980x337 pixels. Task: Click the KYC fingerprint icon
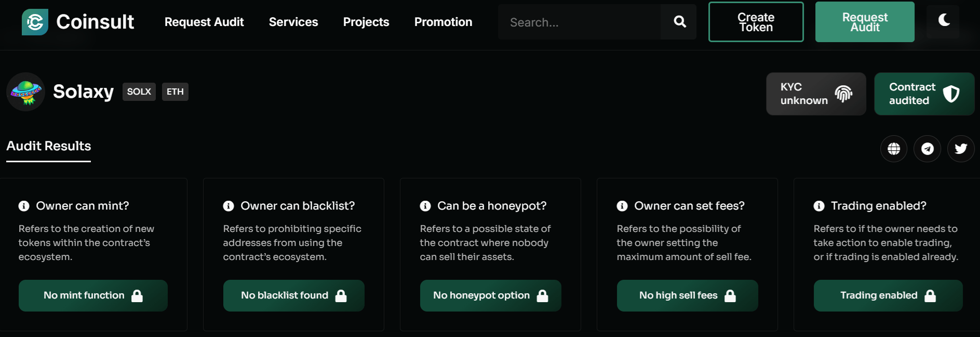point(844,94)
